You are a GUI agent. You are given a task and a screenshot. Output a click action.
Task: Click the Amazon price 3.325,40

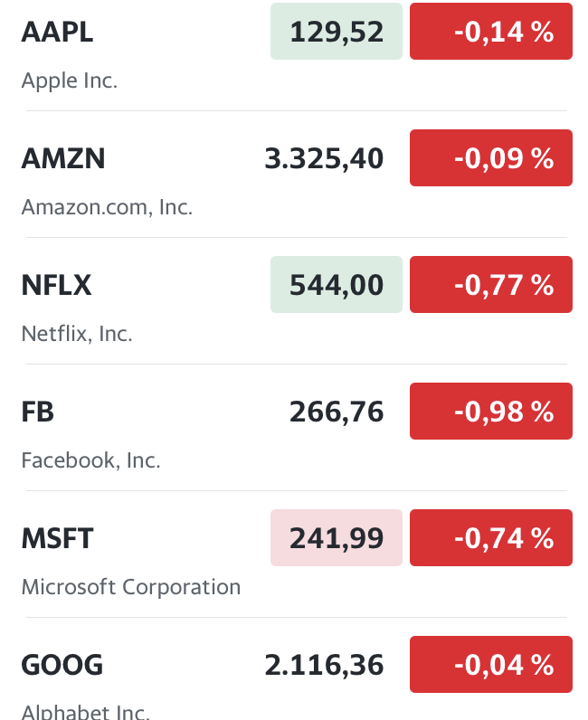[324, 159]
